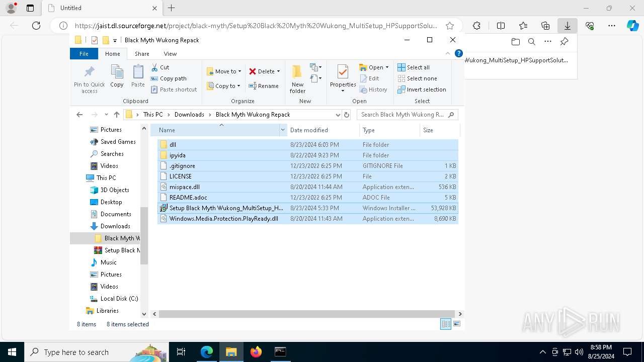Click Downloads in breadcrumb path

pos(189,115)
